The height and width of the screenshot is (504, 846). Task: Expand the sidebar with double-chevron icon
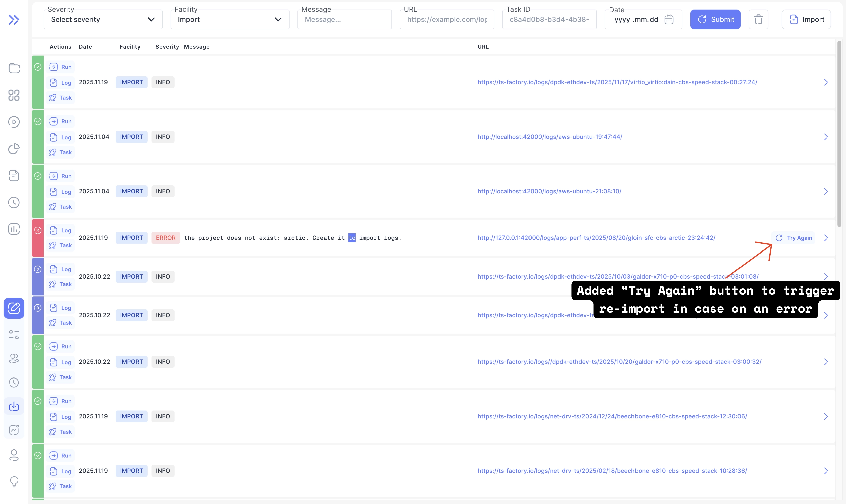click(14, 20)
